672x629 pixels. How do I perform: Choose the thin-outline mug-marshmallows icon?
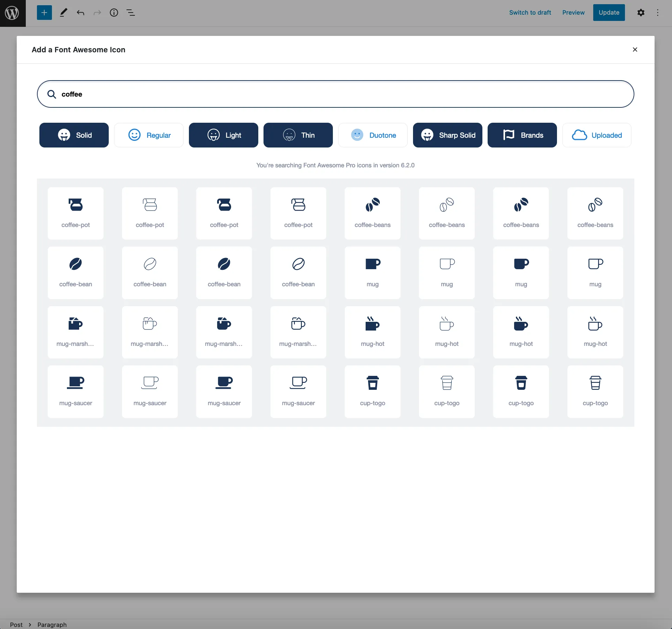[150, 332]
